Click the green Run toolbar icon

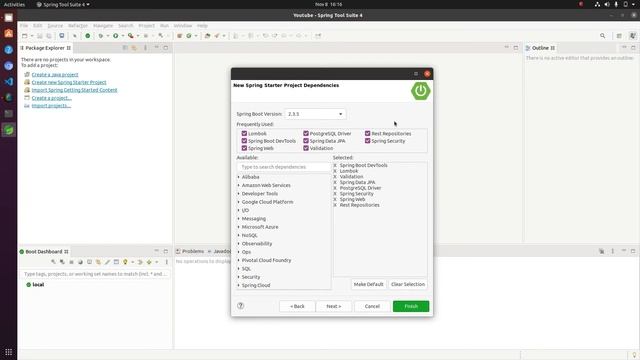pos(116,36)
